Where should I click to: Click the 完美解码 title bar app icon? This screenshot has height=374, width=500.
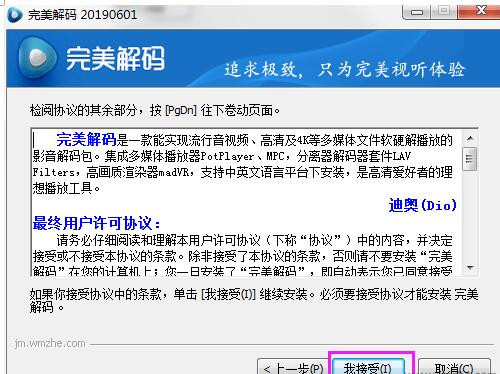(x=15, y=15)
